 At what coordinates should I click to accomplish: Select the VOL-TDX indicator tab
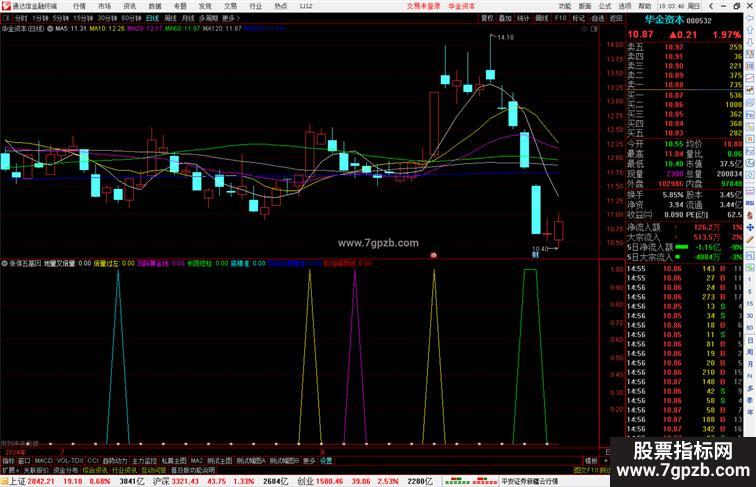click(x=70, y=461)
